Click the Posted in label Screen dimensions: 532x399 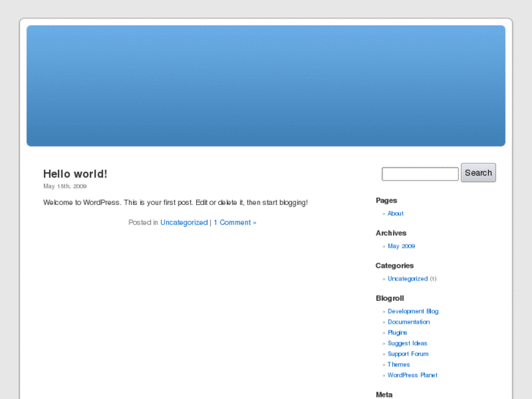143,223
